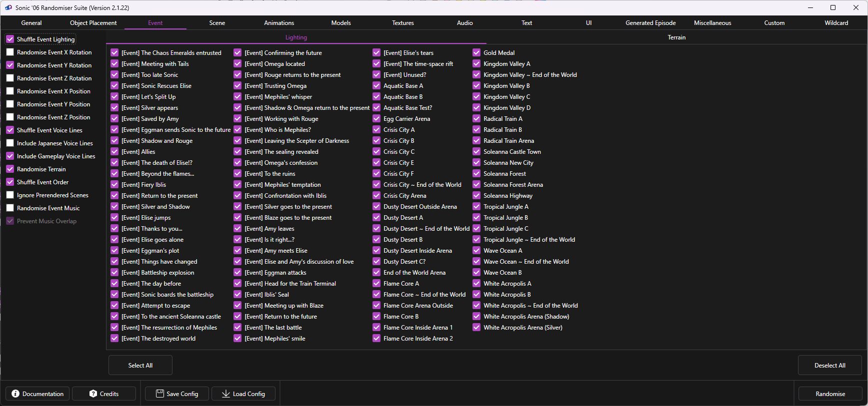Uncheck White Acropolis Arena (Silver)
Viewport: 868px width, 406px height.
(476, 327)
